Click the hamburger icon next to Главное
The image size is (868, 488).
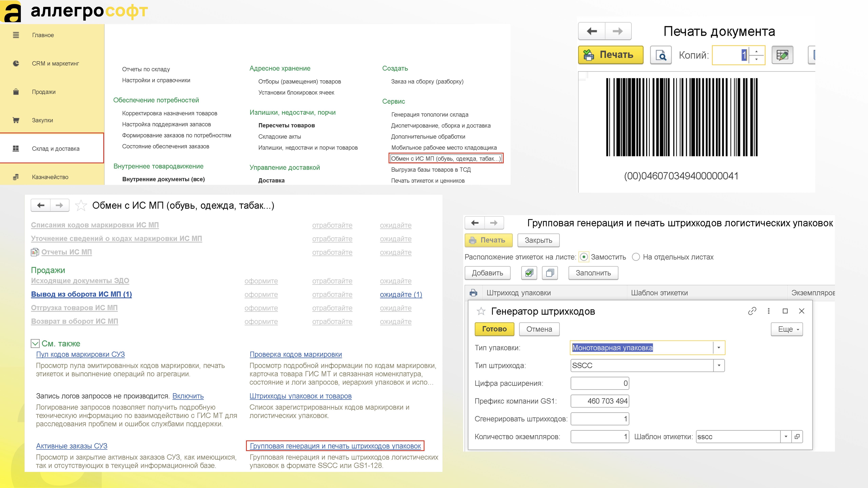pos(16,35)
